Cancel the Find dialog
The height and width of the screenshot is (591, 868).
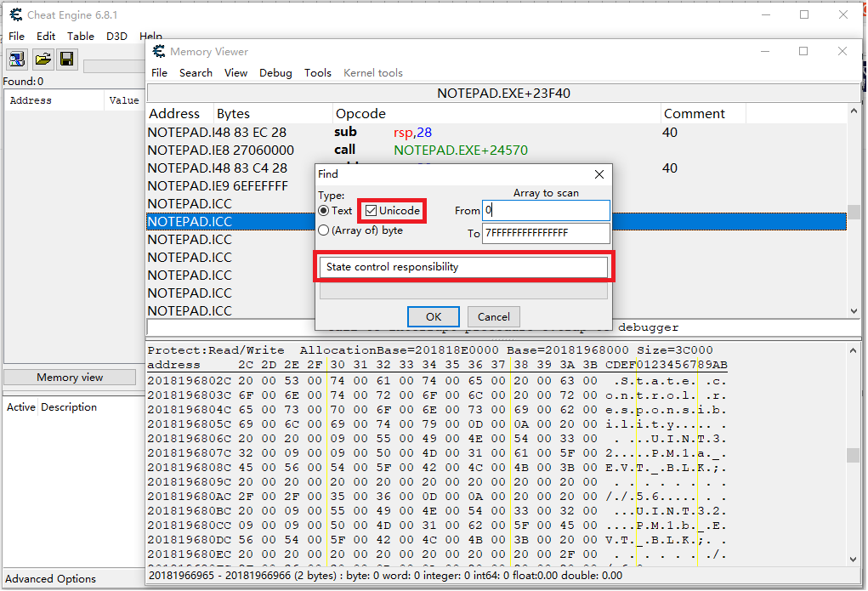(x=494, y=317)
